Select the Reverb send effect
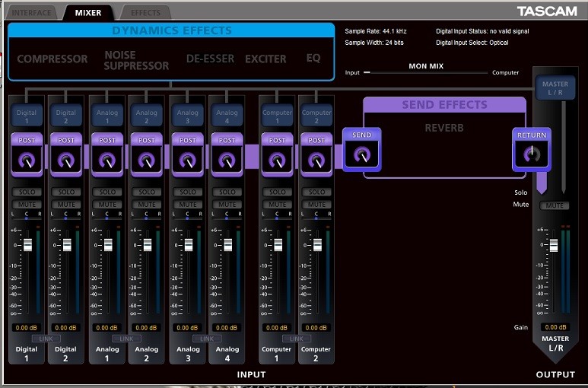The height and width of the screenshot is (388, 588). [x=444, y=128]
